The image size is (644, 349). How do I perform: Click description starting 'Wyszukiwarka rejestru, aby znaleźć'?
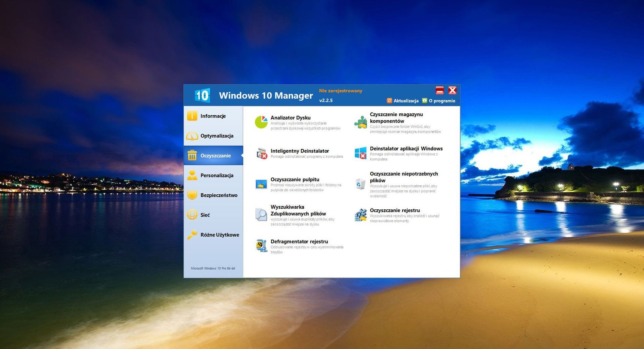coord(405,218)
